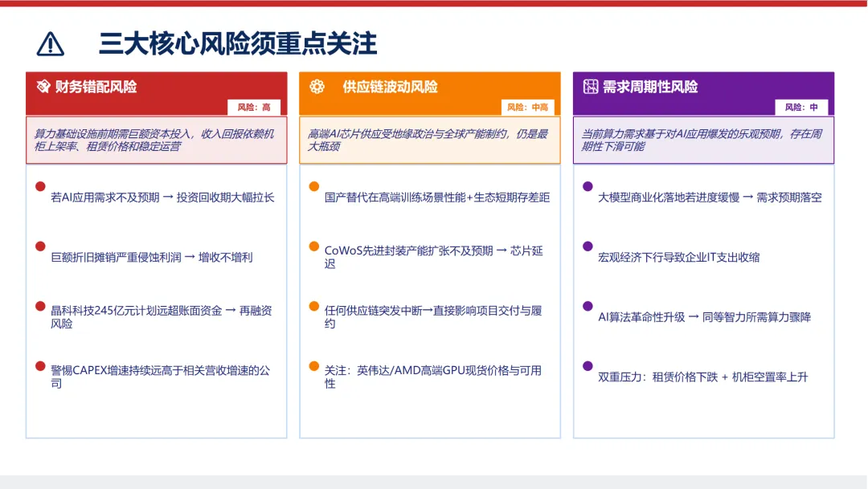Select the title 三大核心风险须重点关注
The width and height of the screenshot is (868, 489).
point(238,43)
